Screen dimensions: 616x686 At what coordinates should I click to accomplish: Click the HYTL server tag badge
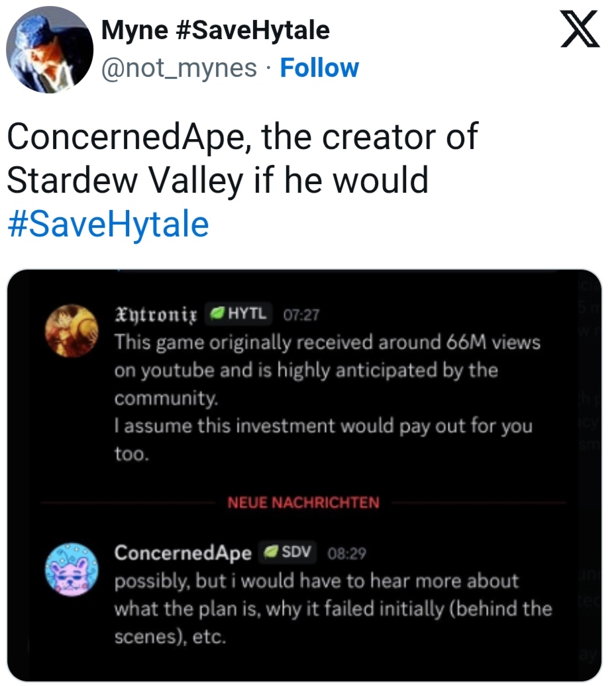[x=238, y=314]
